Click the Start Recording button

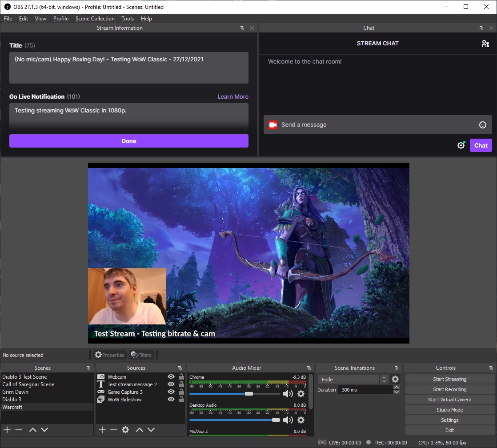tap(449, 389)
